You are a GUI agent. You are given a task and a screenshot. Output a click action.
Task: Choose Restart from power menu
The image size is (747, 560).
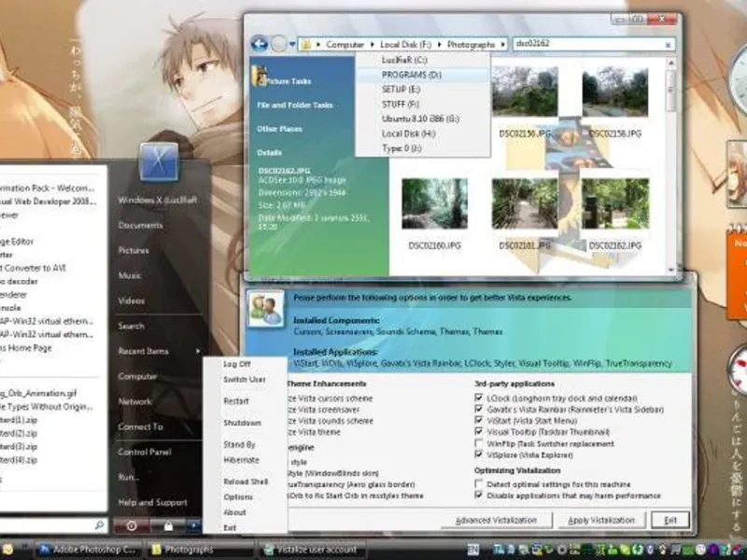point(236,401)
